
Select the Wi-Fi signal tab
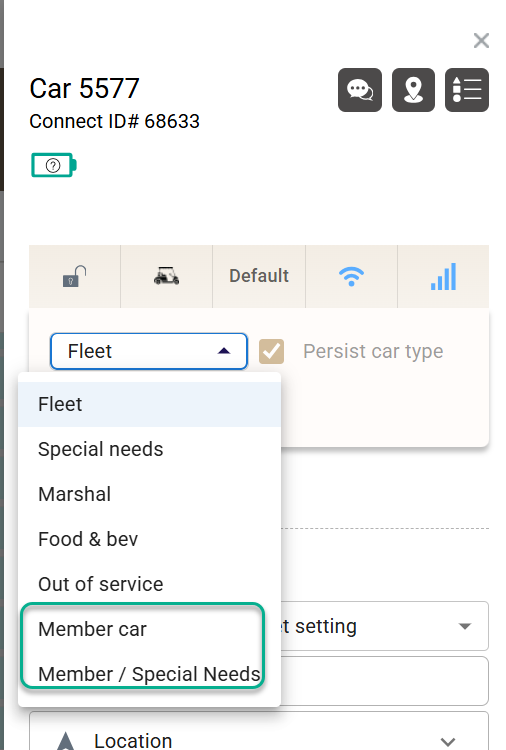coord(351,276)
